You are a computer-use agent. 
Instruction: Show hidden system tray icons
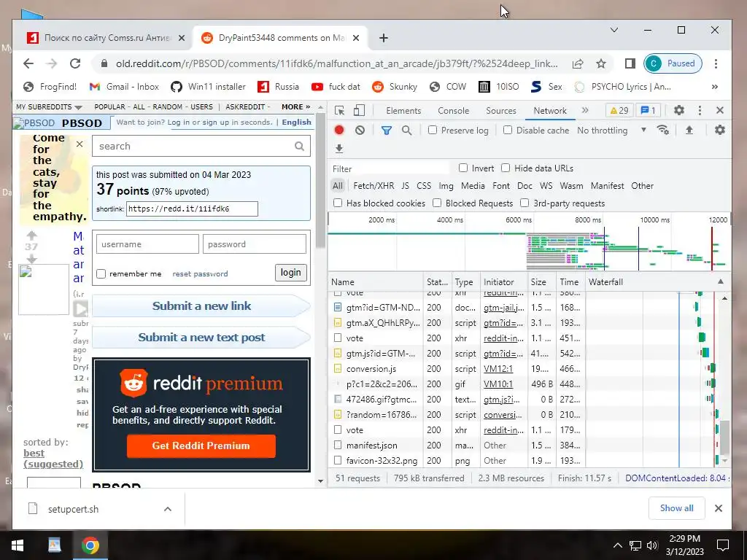click(x=617, y=545)
